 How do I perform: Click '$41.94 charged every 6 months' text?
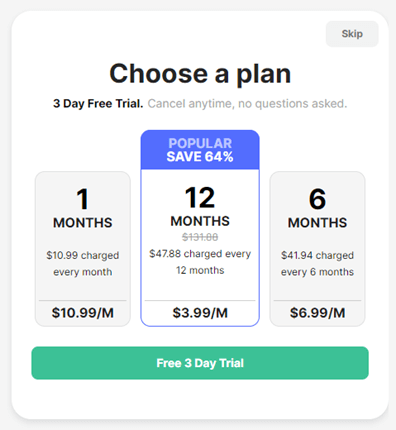317,264
